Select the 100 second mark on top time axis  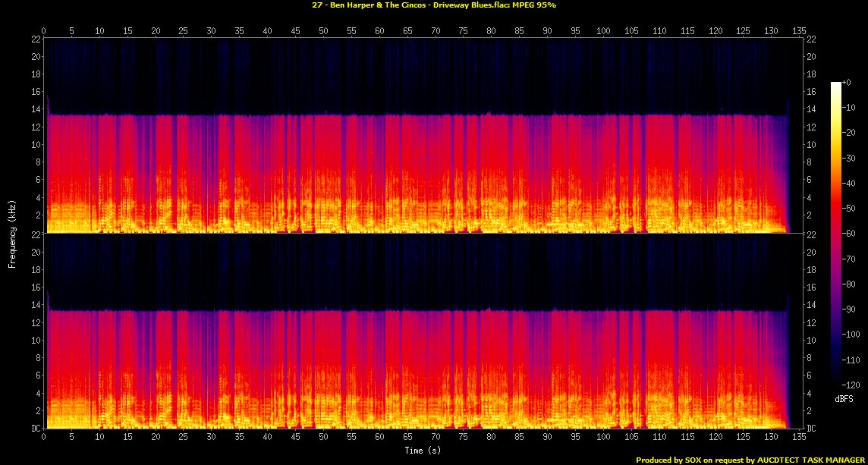coord(603,31)
